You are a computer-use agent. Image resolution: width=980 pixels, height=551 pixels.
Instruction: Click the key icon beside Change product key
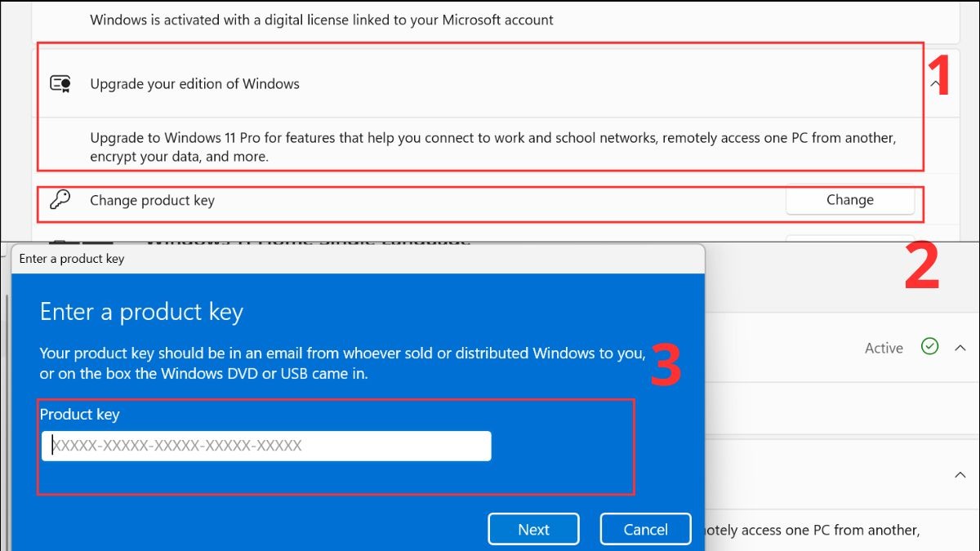pyautogui.click(x=60, y=200)
